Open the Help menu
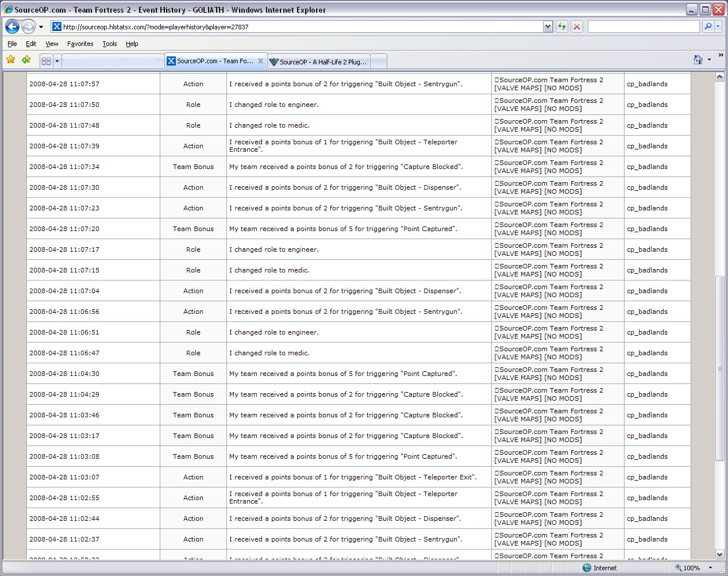 pyautogui.click(x=132, y=44)
